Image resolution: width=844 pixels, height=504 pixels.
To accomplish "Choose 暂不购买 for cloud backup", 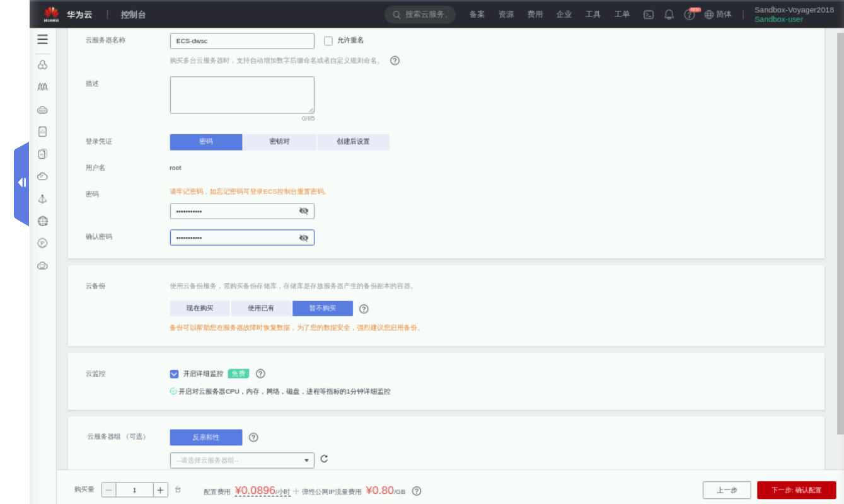I will 323,309.
